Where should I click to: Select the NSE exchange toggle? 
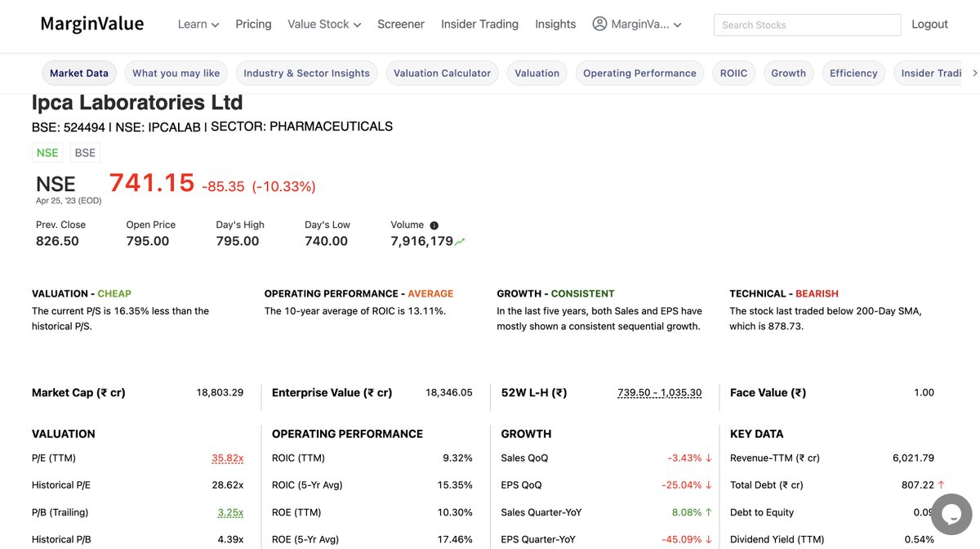point(47,152)
